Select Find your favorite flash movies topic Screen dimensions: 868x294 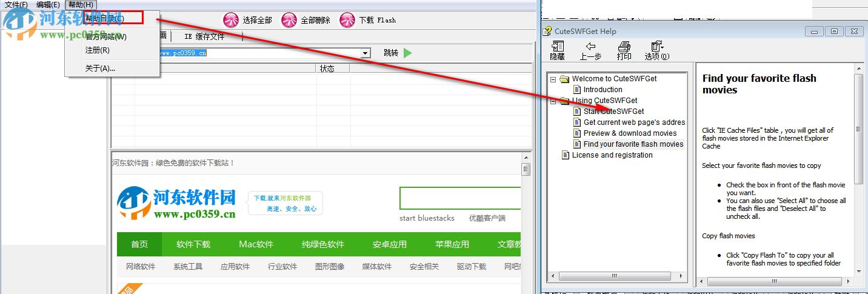[x=633, y=144]
